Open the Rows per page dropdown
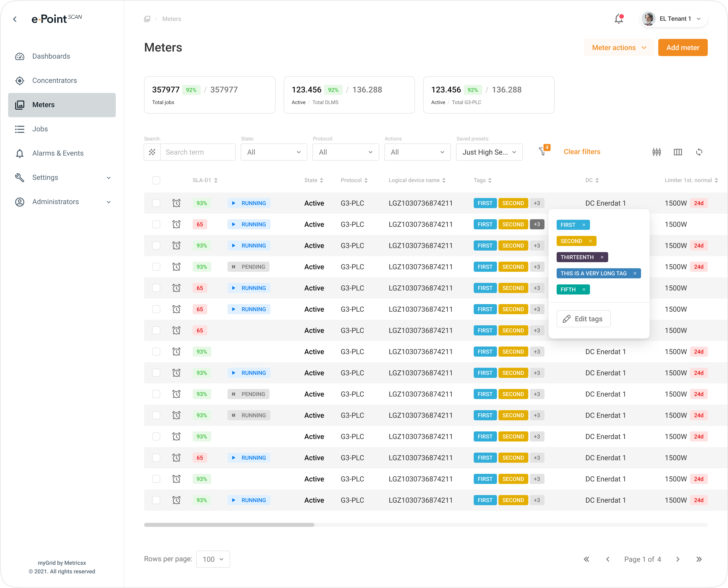The image size is (728, 588). tap(213, 559)
